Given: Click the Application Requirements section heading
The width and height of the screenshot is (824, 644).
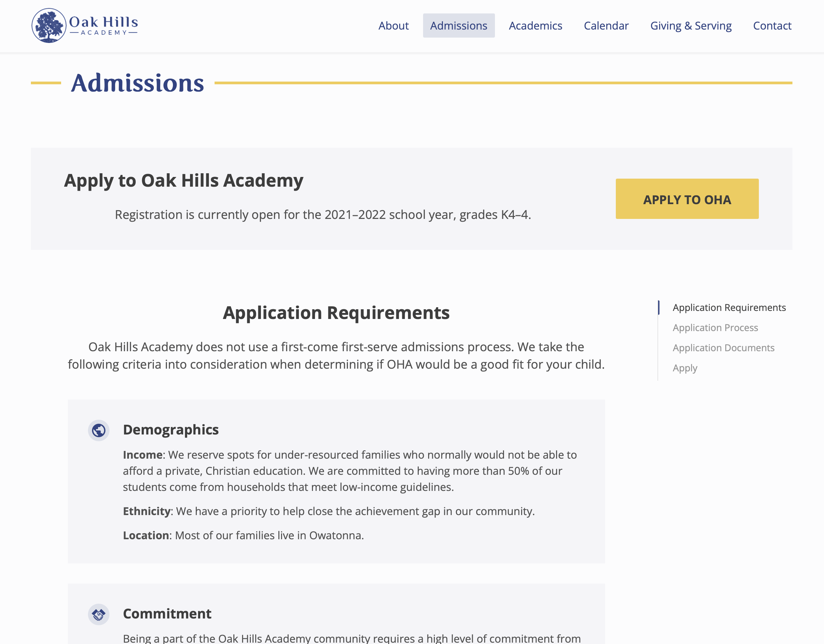Looking at the screenshot, I should [x=336, y=313].
